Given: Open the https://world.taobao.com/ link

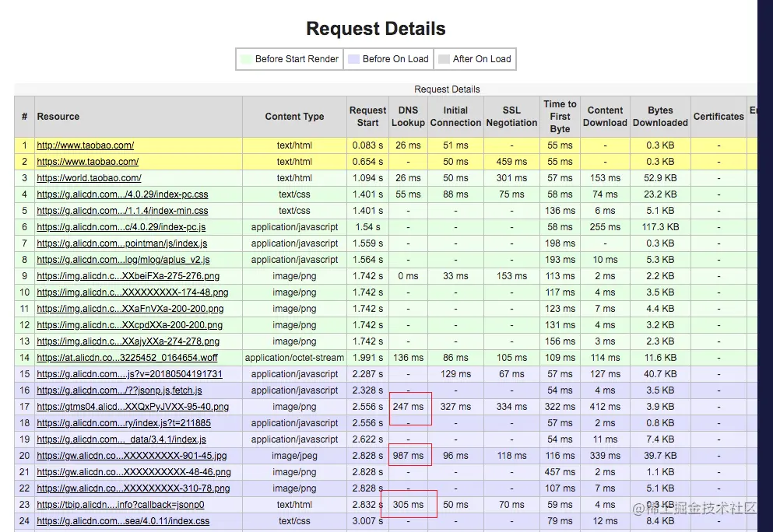Looking at the screenshot, I should click(89, 178).
